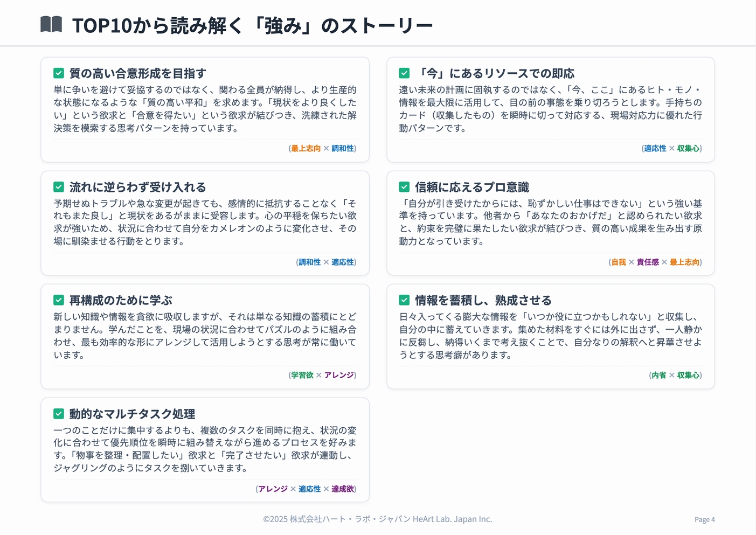Viewport: 756px width, 535px height.
Task: Click the orange 自我 colored label
Action: pos(618,262)
